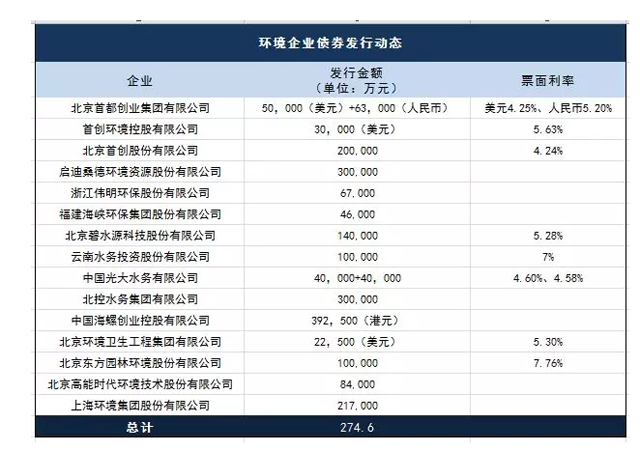Click the 北京高能时代环境技术股份有限公司 cell
Viewport: 640px width, 451px height.
[x=139, y=384]
